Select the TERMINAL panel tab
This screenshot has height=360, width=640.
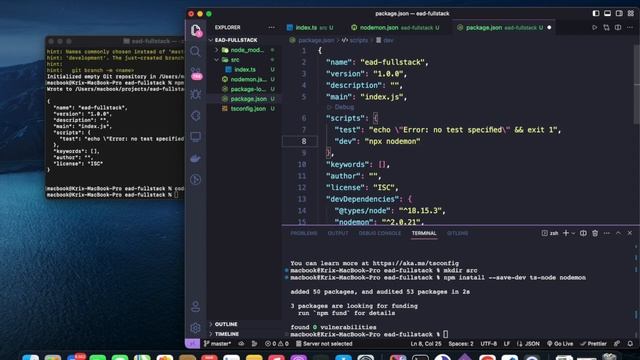click(424, 233)
